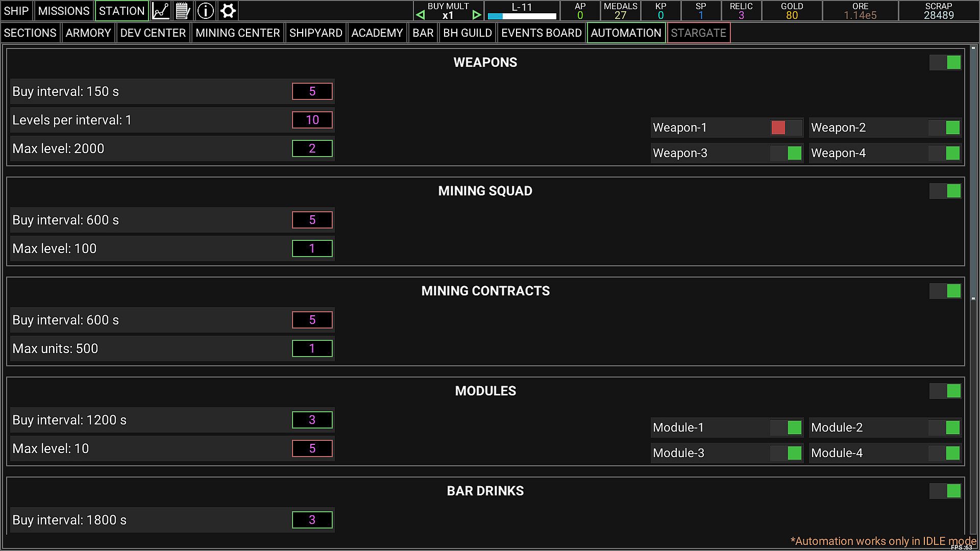980x551 pixels.
Task: Turn off Mining Squad automation switch
Action: (x=945, y=191)
